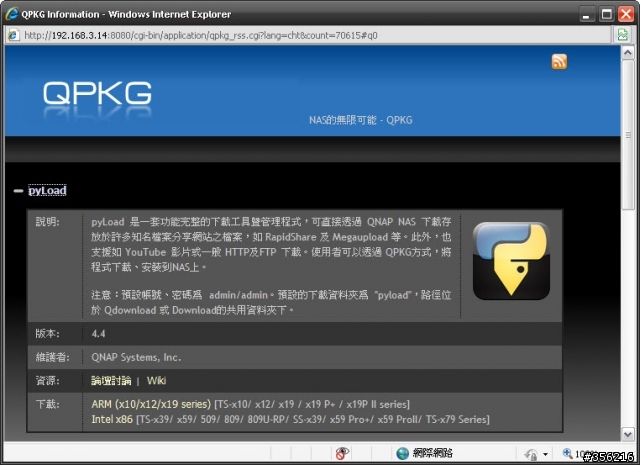Maximize the QPKG Information window

tap(607, 14)
